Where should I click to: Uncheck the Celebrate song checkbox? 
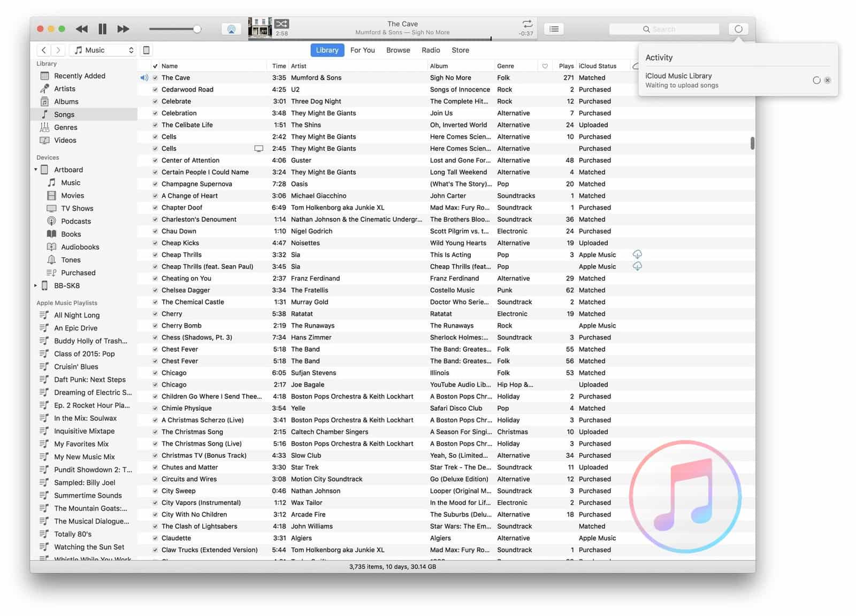155,102
